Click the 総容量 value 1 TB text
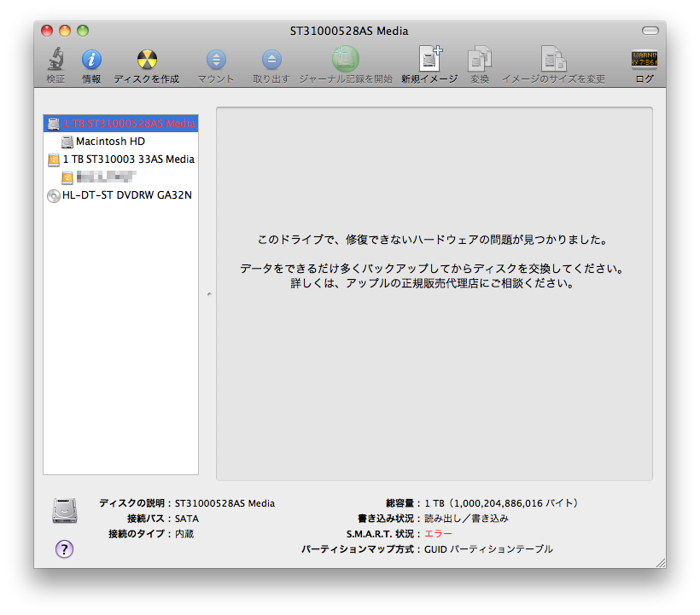The image size is (700, 615). coord(501,503)
